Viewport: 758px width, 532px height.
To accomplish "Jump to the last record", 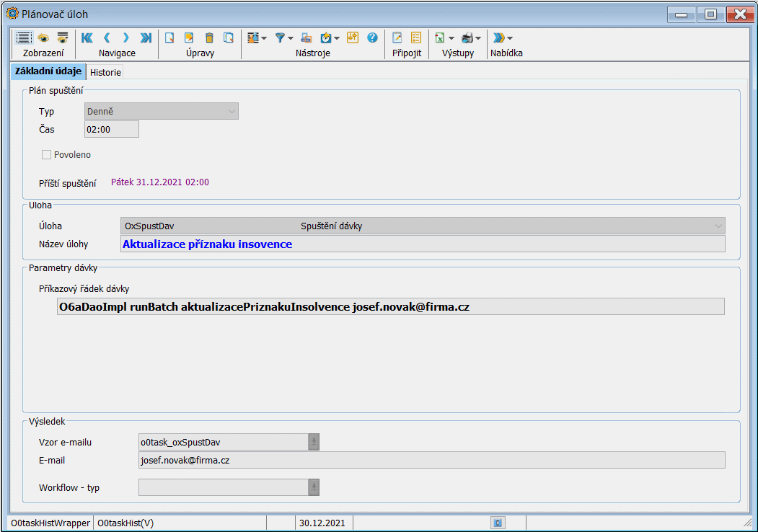I will (146, 38).
